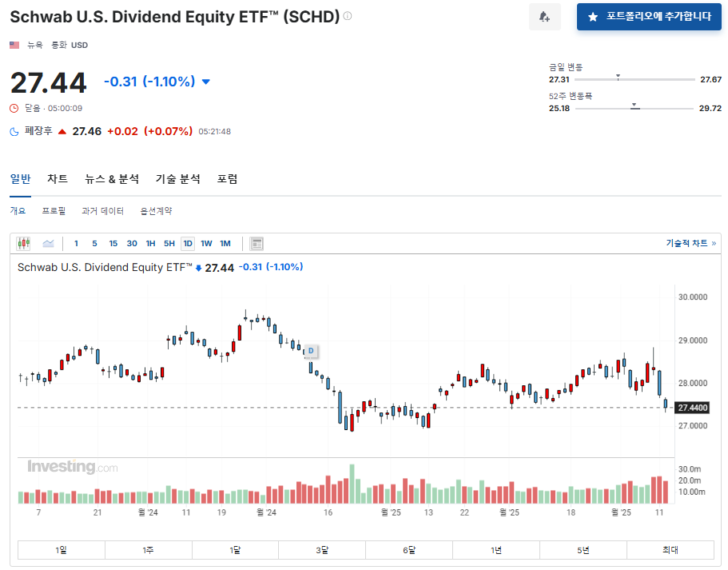Click the D dividend marker on chart
This screenshot has width=728, height=570.
[311, 351]
